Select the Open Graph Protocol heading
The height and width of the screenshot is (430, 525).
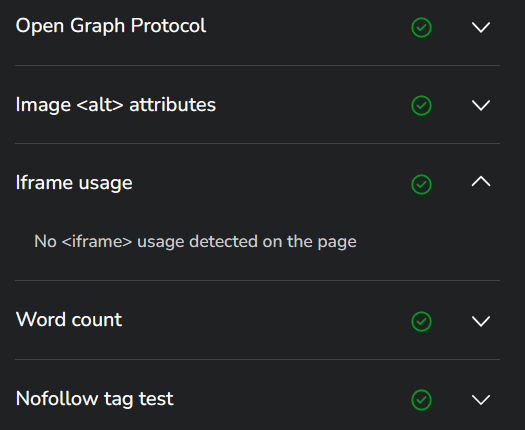point(111,26)
